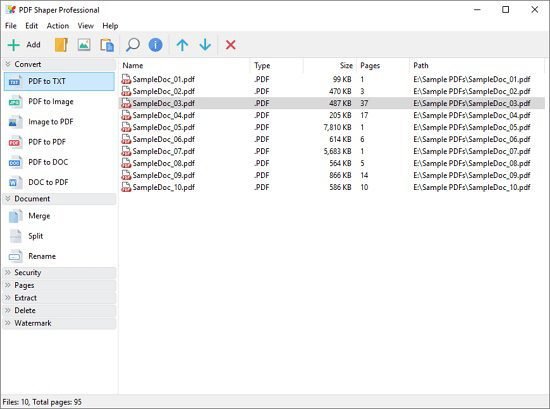550x409 pixels.
Task: Click the magnifier search icon
Action: coord(133,45)
